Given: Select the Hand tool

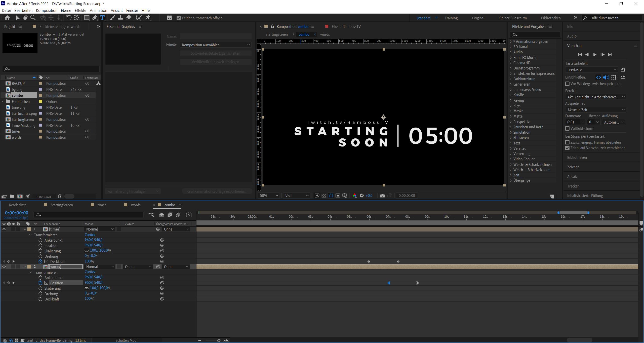Looking at the screenshot, I should (x=25, y=18).
